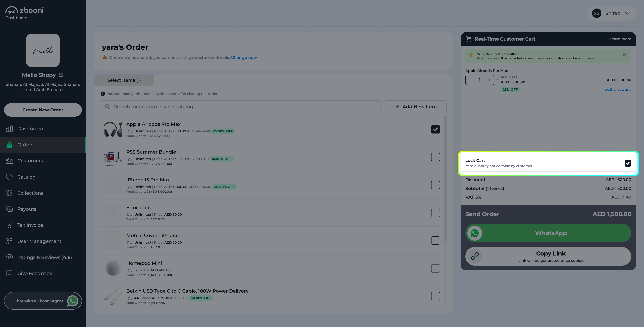
Task: Switch to Select Items (1) tab
Action: [x=124, y=80]
